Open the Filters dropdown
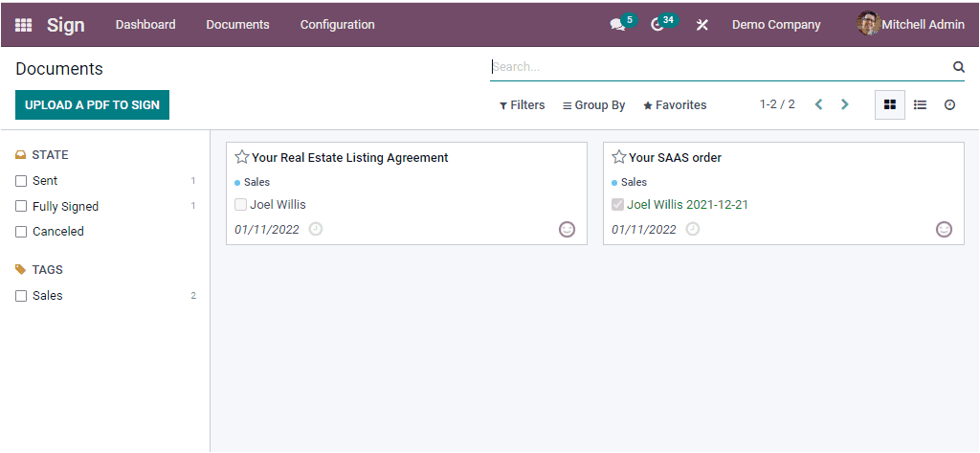The image size is (980, 453). point(523,105)
